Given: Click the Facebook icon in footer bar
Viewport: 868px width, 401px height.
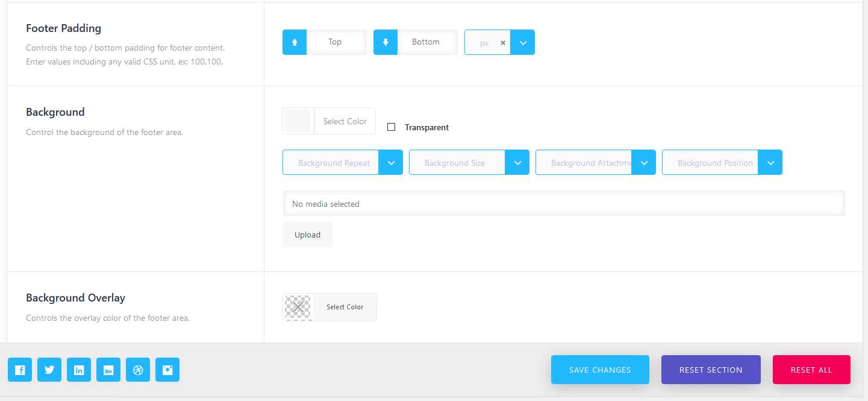Looking at the screenshot, I should coord(20,370).
